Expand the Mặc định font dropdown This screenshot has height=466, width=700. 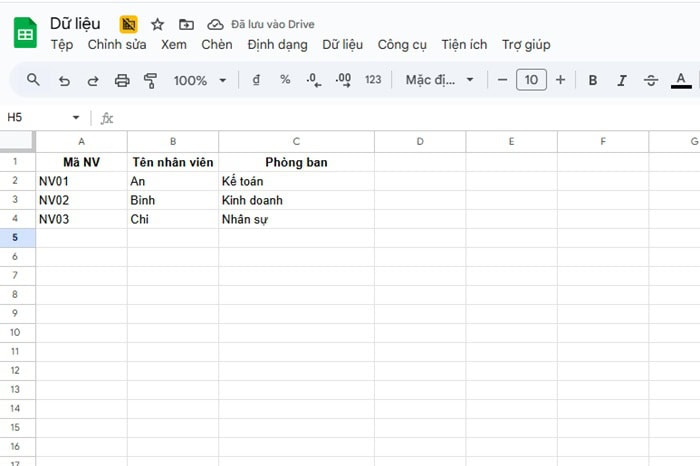439,80
